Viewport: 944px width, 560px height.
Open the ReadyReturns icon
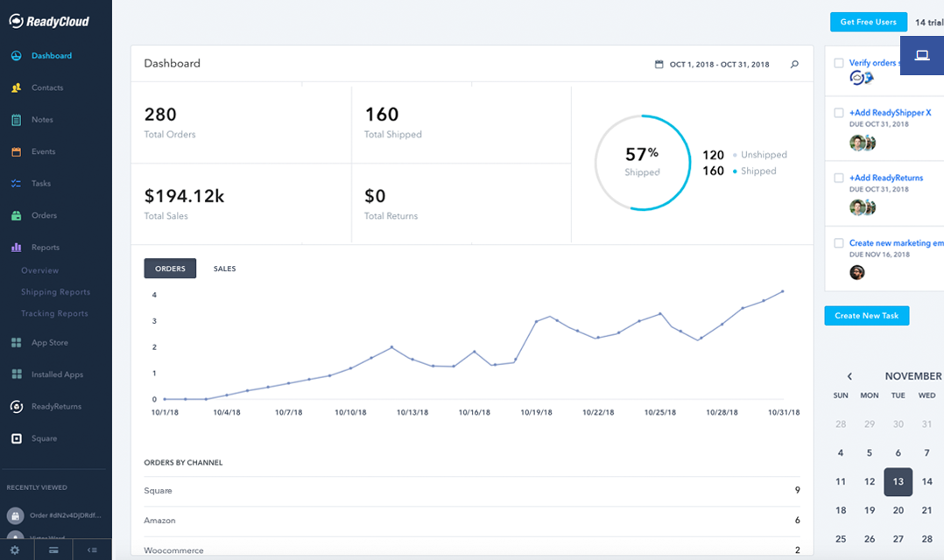tap(17, 407)
